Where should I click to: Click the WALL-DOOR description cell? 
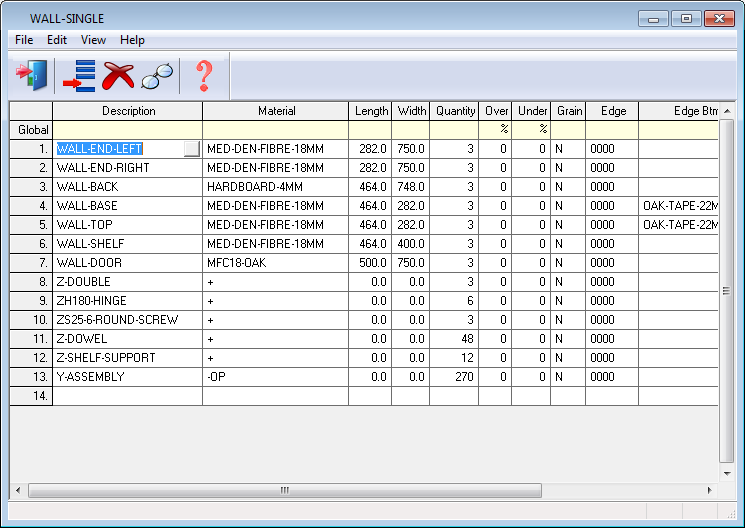point(128,263)
